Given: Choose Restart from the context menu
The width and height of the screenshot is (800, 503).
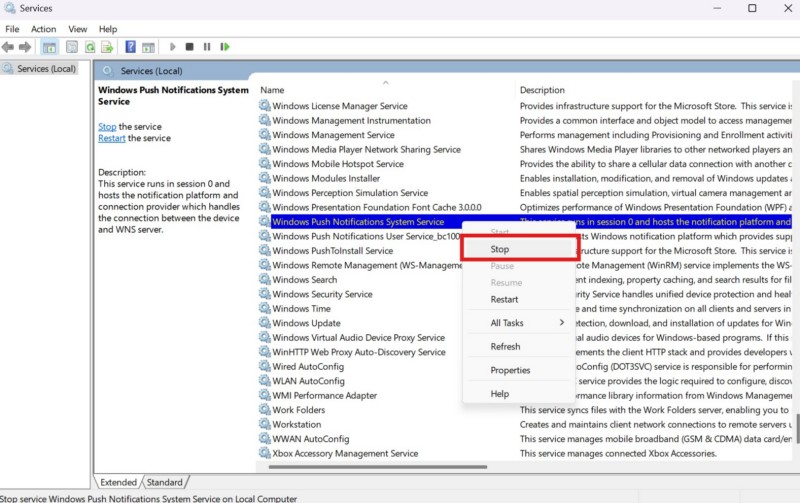Looking at the screenshot, I should 504,299.
